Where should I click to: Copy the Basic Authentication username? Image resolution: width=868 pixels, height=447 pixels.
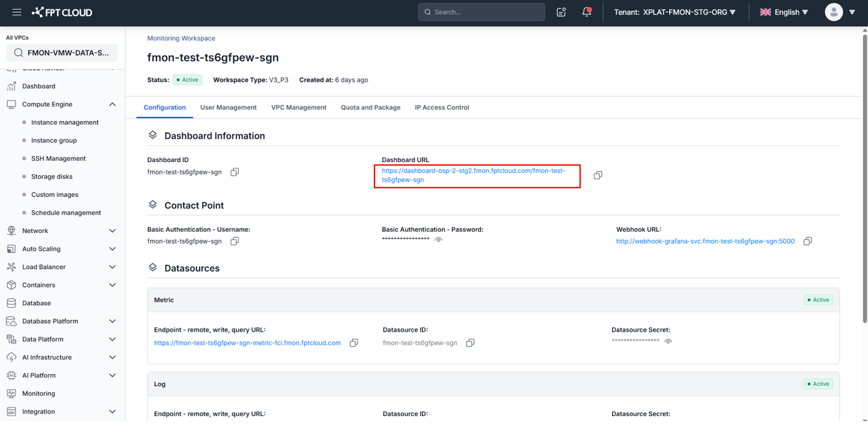(x=234, y=241)
